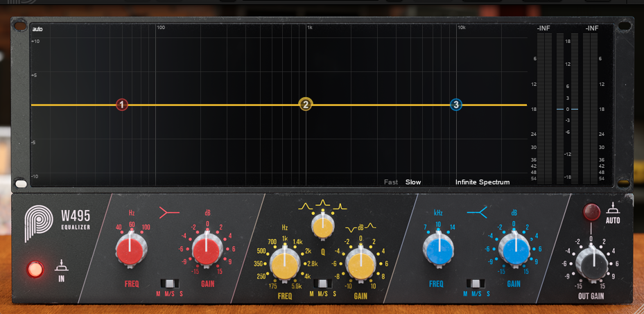Click the red low shelf shape icon
644x314 pixels.
170,212
